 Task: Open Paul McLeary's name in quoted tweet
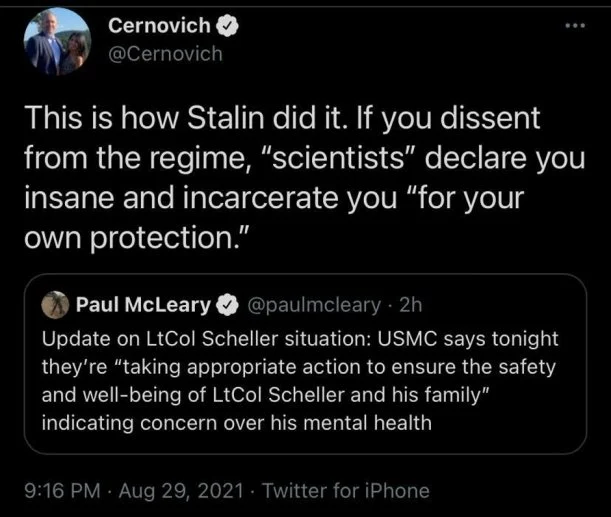point(143,304)
